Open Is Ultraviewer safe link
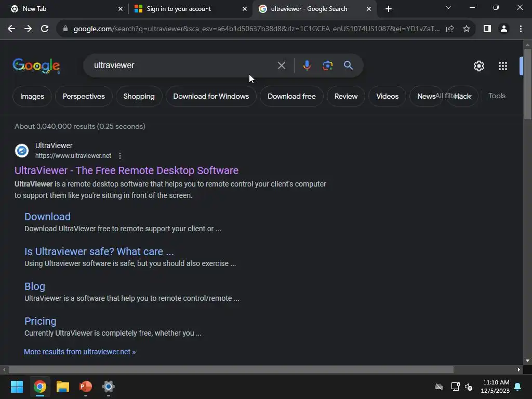The height and width of the screenshot is (399, 532). pos(99,251)
